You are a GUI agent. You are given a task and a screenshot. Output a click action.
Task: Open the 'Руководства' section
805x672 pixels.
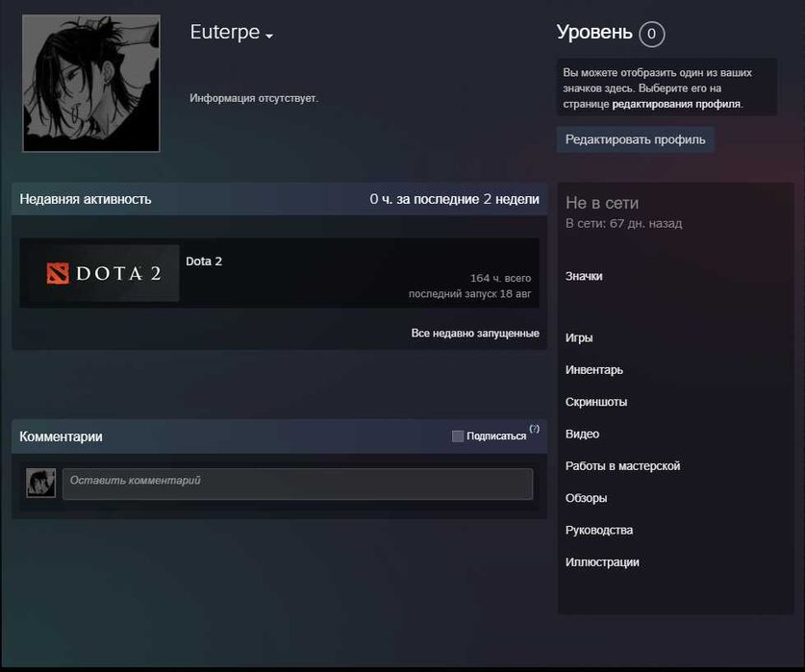[599, 531]
